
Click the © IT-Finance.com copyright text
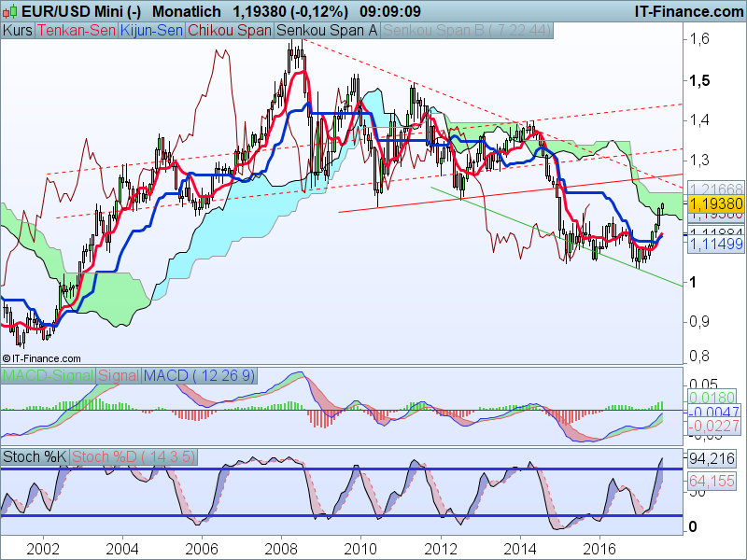click(41, 358)
